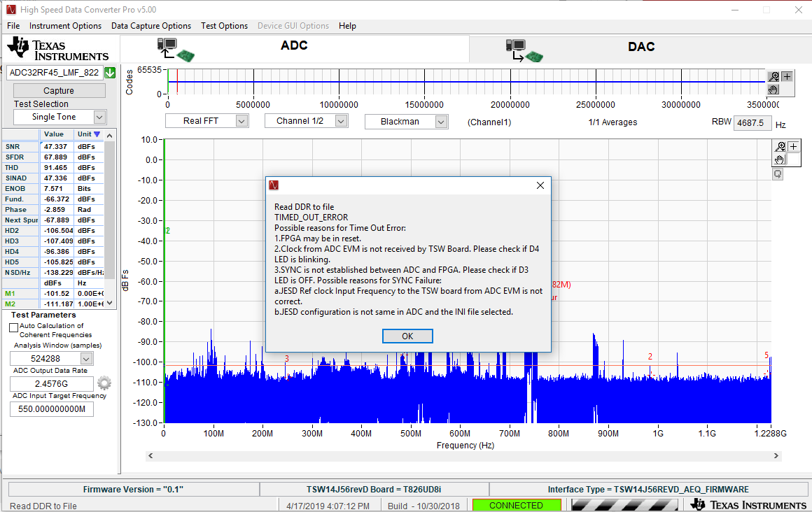Open the Analysis Window samples dropdown
Screen dimensions: 812x512
click(87, 359)
